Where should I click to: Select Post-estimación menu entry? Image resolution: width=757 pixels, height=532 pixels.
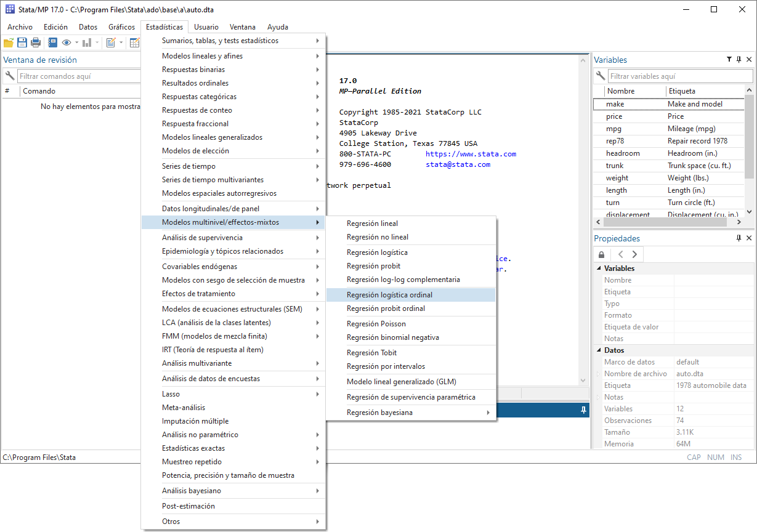click(x=233, y=506)
